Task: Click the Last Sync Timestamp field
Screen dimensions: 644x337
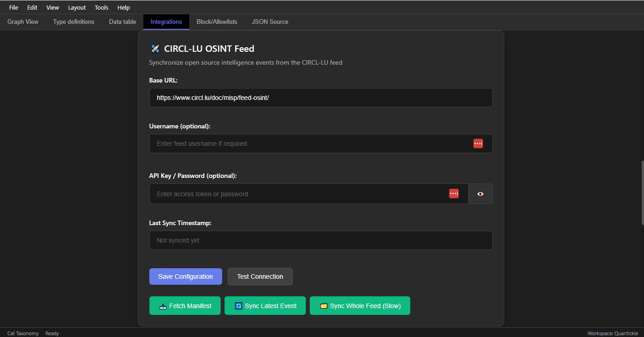Action: click(321, 240)
